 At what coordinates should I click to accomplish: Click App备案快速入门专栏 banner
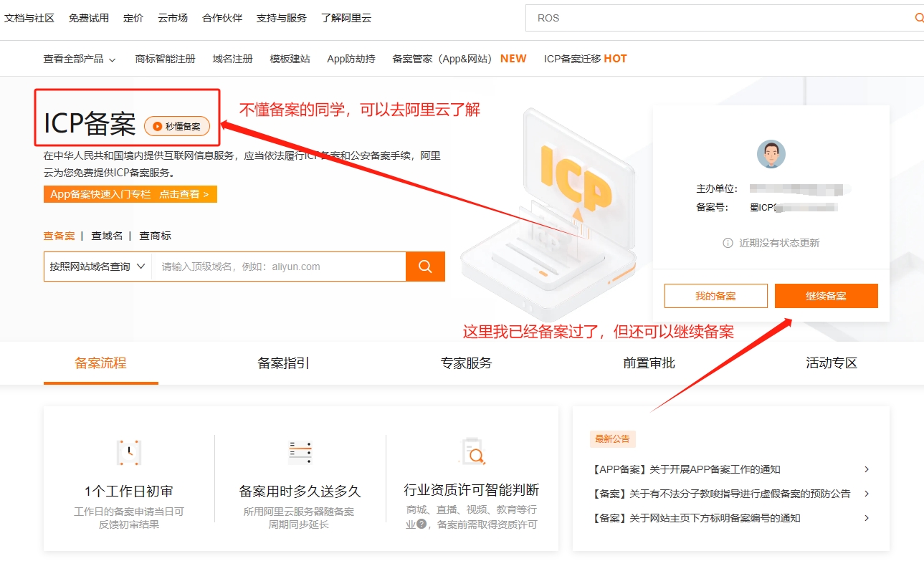(130, 194)
